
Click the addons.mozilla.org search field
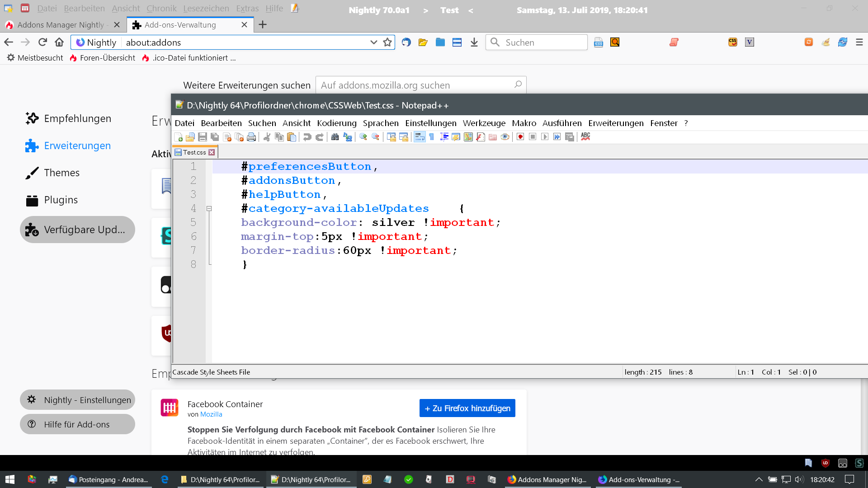click(416, 85)
